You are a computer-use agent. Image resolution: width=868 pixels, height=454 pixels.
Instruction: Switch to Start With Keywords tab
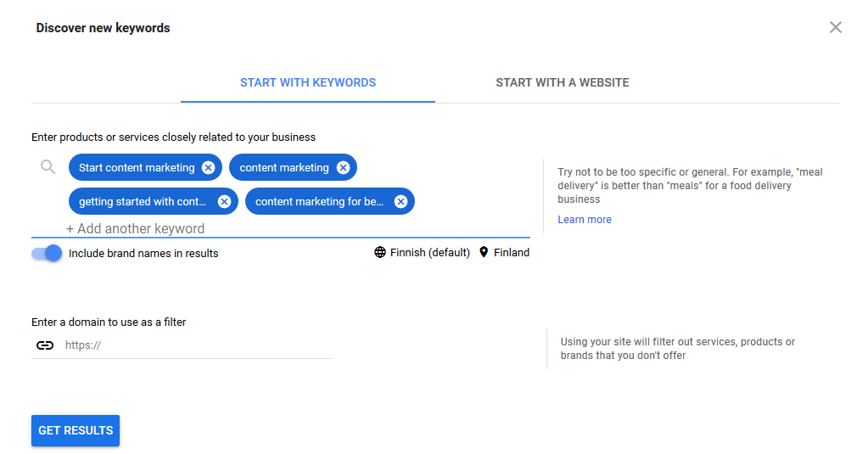point(308,82)
